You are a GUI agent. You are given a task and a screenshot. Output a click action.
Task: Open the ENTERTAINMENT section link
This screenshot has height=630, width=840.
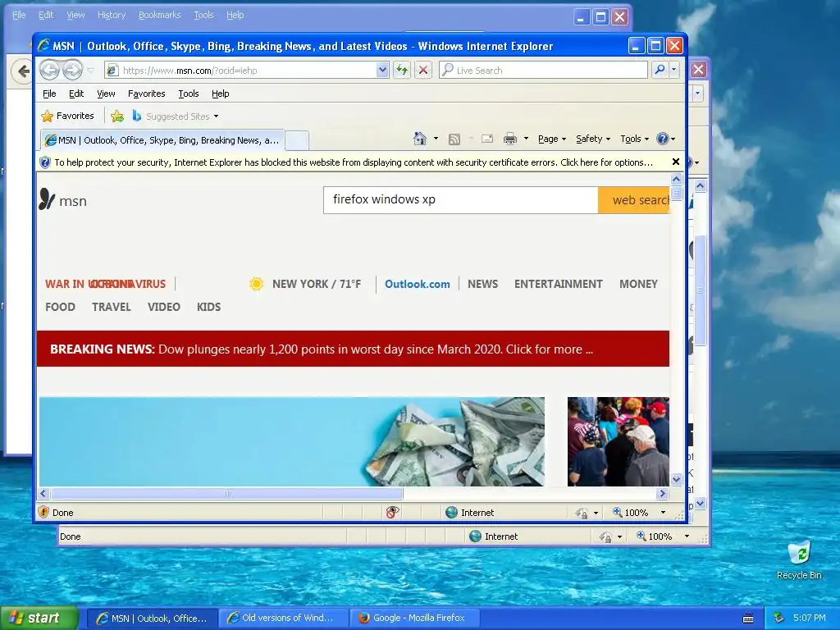point(558,284)
